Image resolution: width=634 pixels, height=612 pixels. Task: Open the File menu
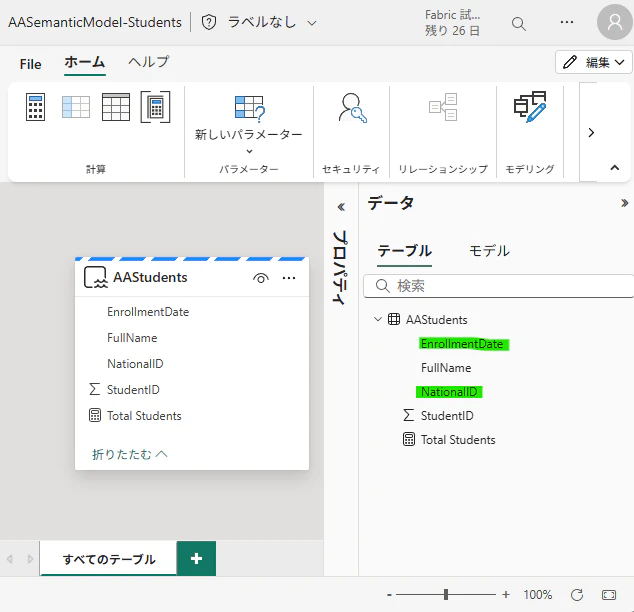[x=30, y=64]
